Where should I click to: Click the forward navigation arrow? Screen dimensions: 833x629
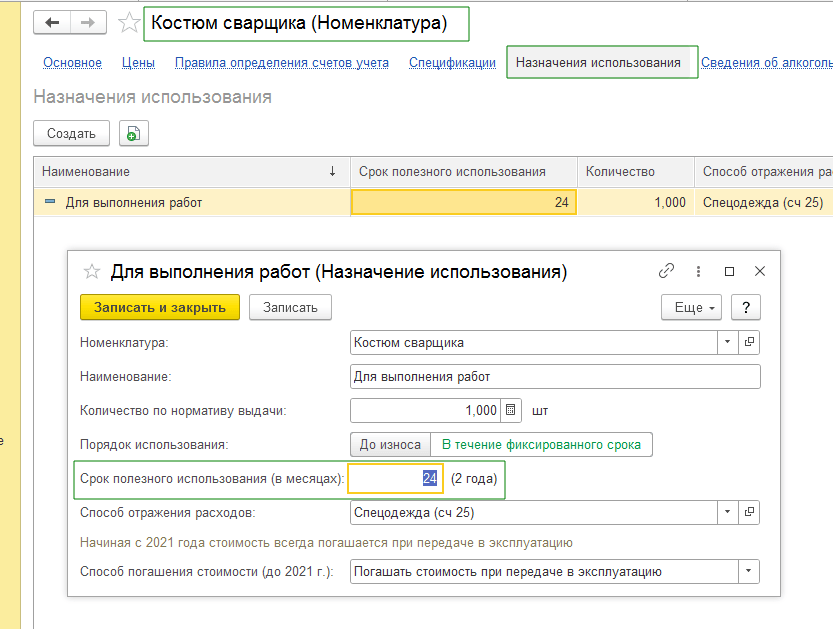click(x=88, y=22)
